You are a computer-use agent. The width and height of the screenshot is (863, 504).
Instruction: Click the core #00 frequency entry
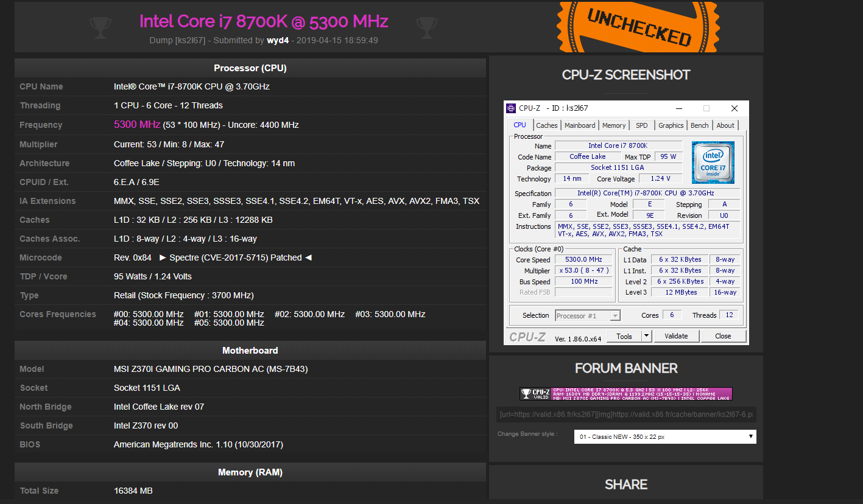point(149,314)
